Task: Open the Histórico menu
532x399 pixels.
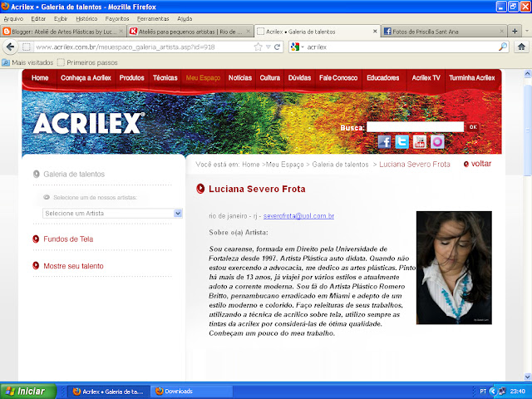Action: point(86,18)
